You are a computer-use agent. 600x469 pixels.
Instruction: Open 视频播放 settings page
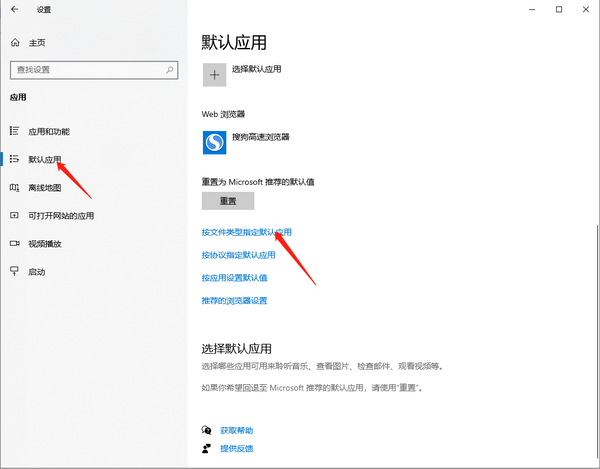point(45,244)
